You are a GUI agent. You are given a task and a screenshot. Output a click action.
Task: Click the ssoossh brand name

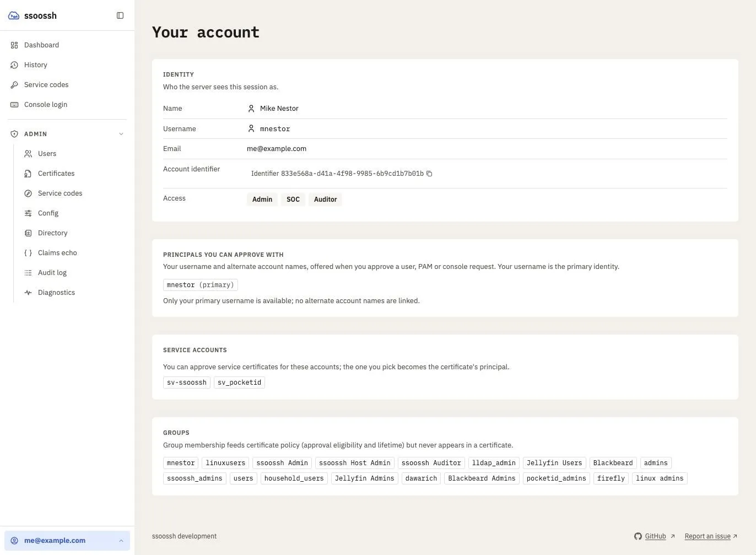[40, 15]
